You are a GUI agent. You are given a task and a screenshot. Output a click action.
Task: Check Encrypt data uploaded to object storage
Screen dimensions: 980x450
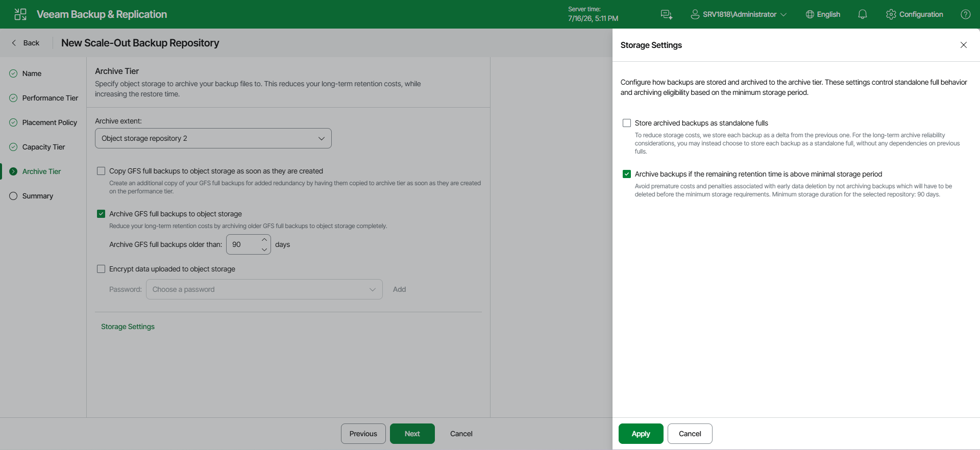click(101, 269)
